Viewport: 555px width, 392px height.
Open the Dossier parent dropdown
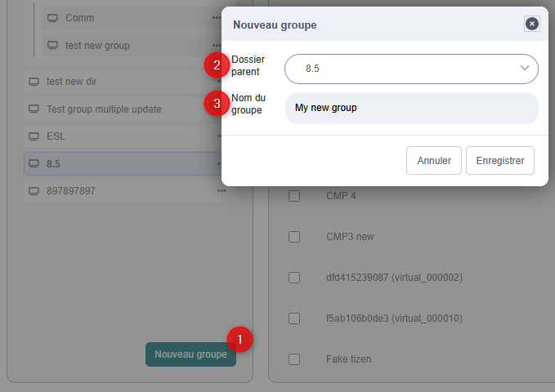pos(411,69)
